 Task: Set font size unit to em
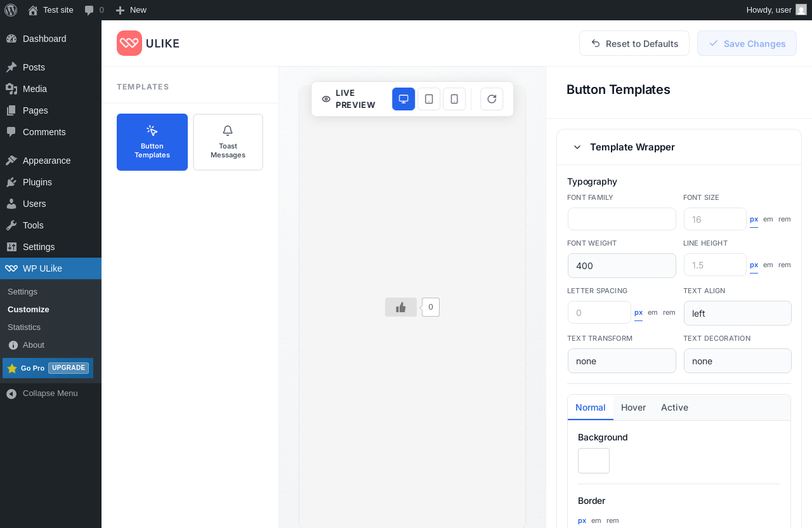click(x=768, y=220)
